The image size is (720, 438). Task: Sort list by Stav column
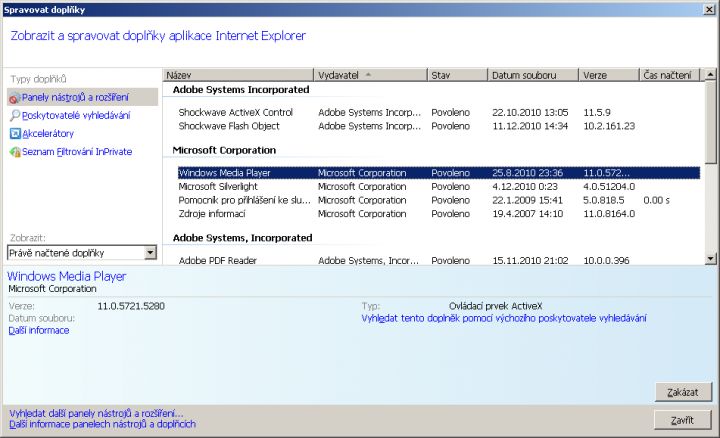[x=457, y=75]
